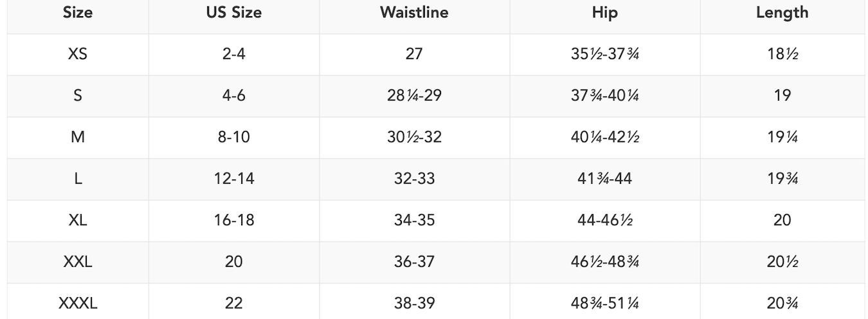
Task: Select the XXXL size cell
Action: pyautogui.click(x=78, y=303)
